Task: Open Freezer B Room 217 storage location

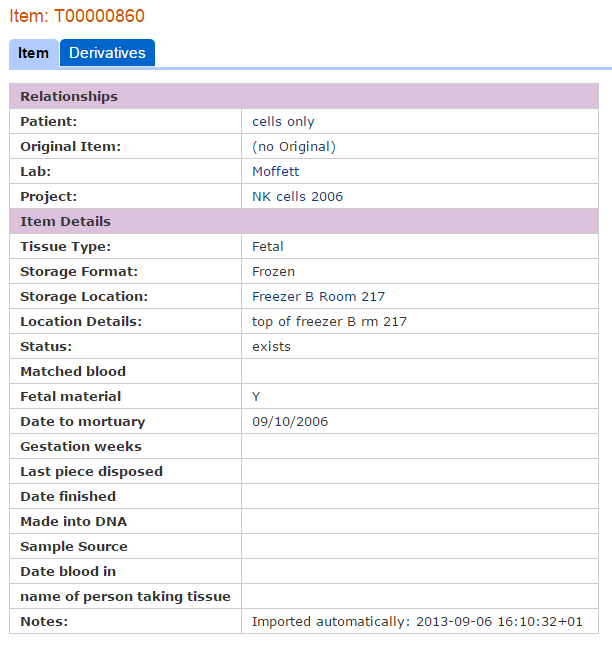Action: click(319, 297)
